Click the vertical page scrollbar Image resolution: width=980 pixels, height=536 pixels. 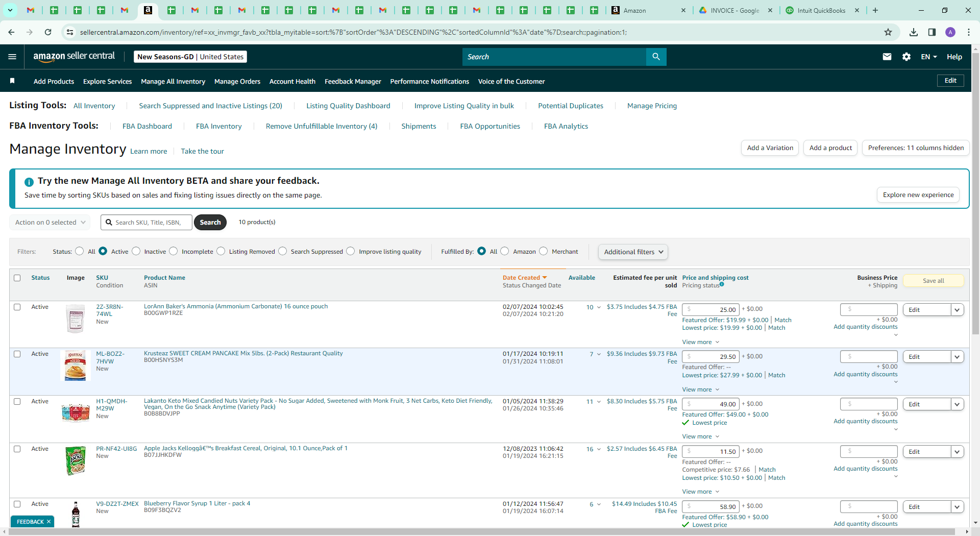point(975,194)
